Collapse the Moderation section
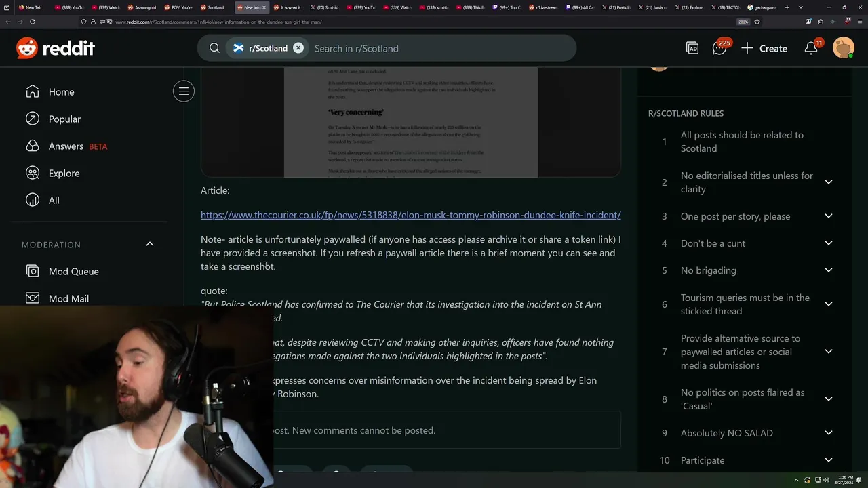868x488 pixels. point(150,244)
